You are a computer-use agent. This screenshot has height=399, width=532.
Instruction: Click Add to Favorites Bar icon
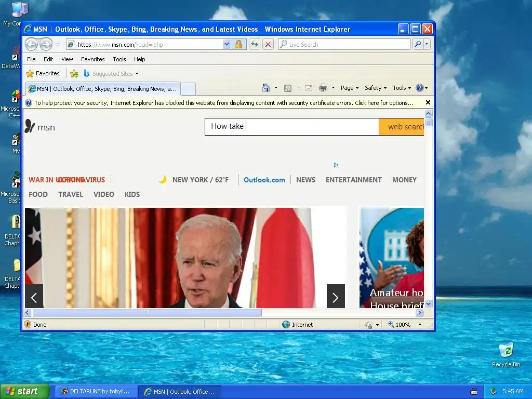tap(74, 73)
